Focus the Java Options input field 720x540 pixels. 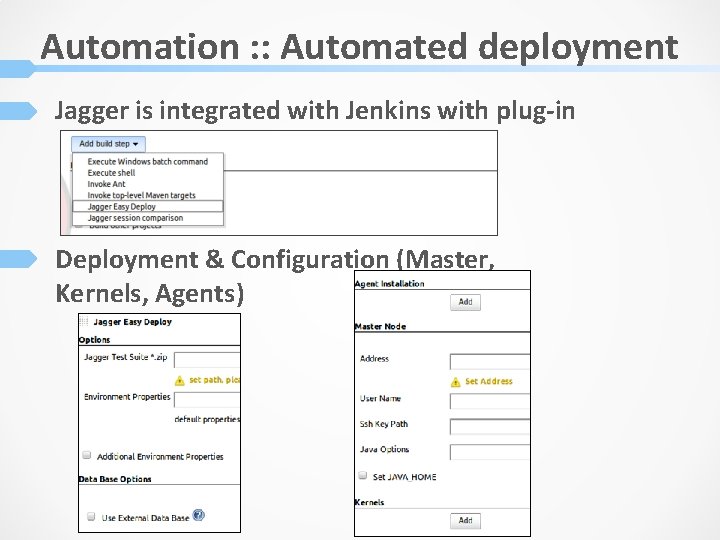click(489, 452)
